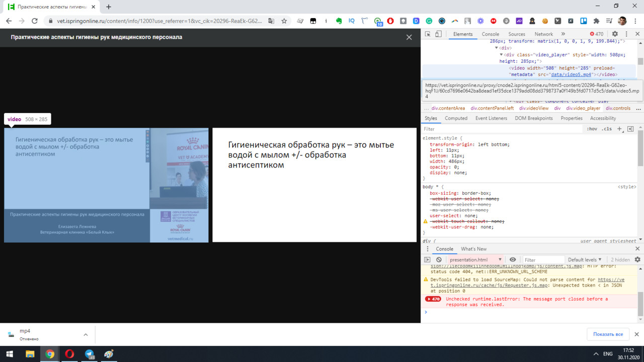Follow the data/video5.mp4 src link

point(571,74)
